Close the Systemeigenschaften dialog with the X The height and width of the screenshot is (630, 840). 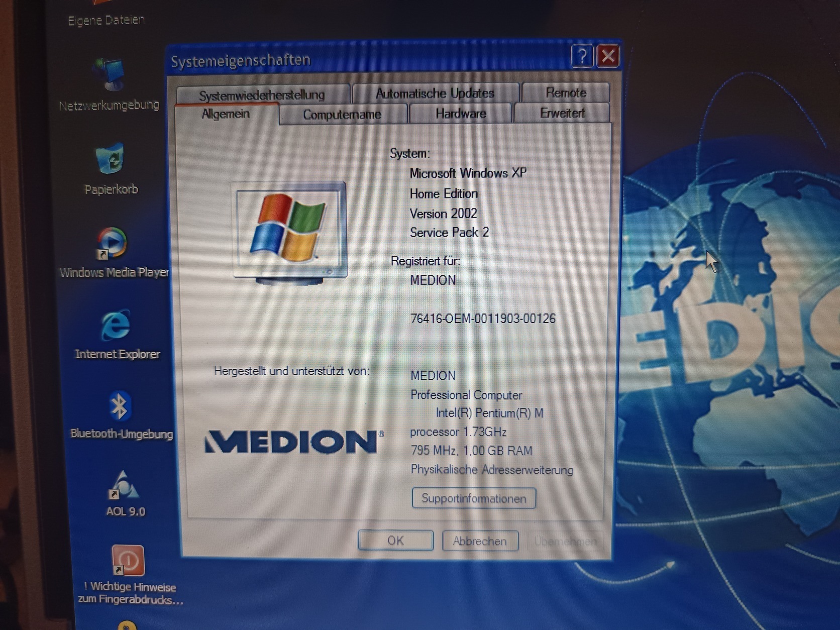pos(608,56)
